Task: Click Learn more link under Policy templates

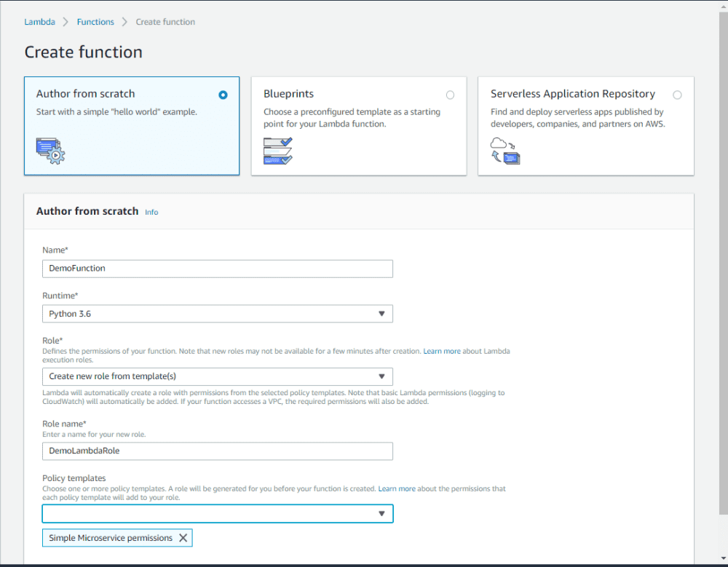Action: [x=397, y=489]
